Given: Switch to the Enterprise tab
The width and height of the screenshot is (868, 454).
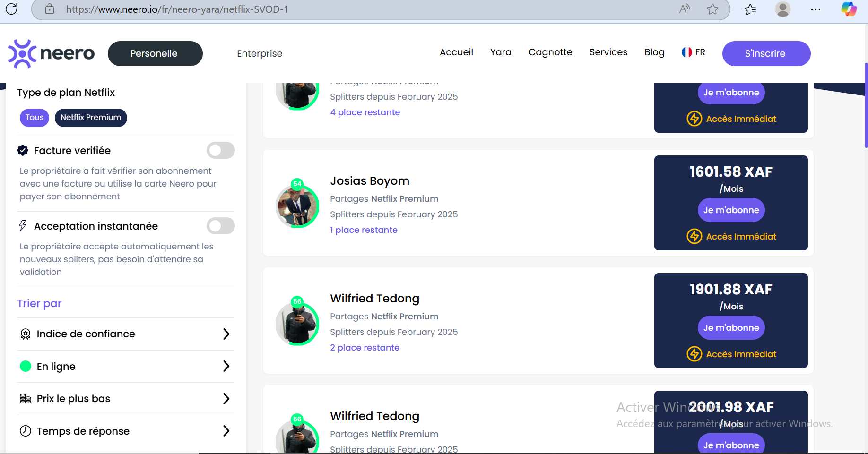Looking at the screenshot, I should [x=260, y=53].
